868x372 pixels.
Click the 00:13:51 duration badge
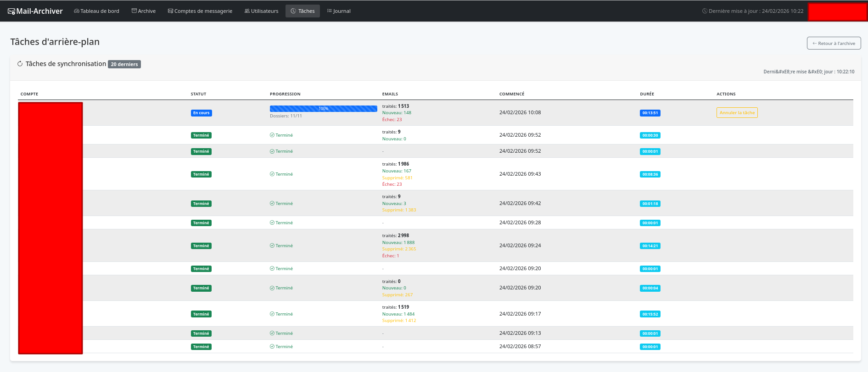(650, 113)
